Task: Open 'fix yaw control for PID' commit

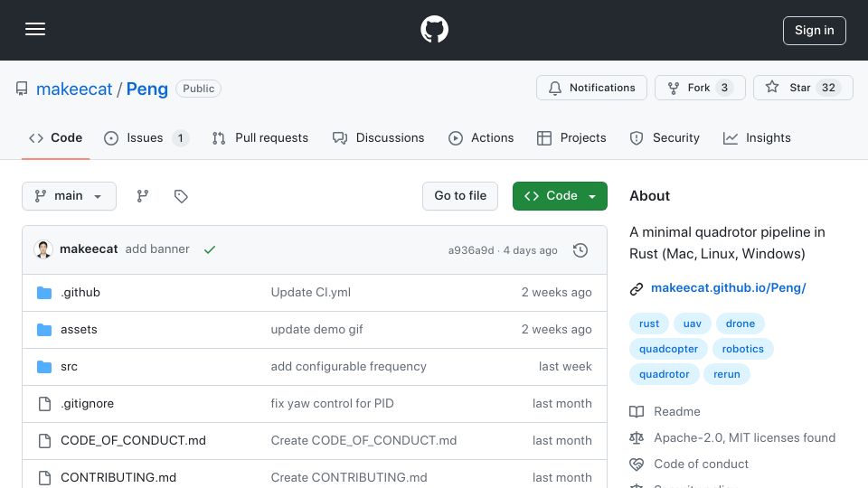Action: (332, 403)
